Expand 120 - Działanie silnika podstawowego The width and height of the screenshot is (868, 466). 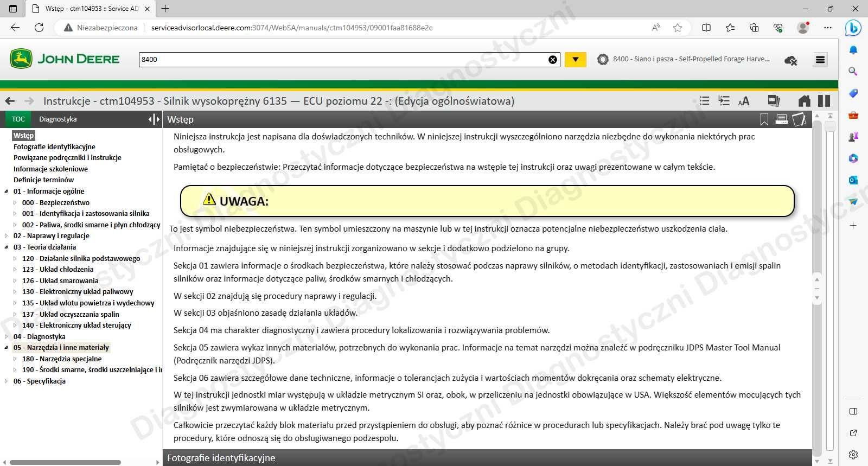coord(15,258)
